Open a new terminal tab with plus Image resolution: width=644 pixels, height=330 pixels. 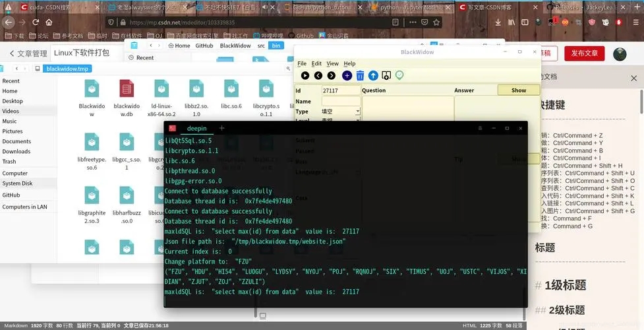(x=222, y=127)
